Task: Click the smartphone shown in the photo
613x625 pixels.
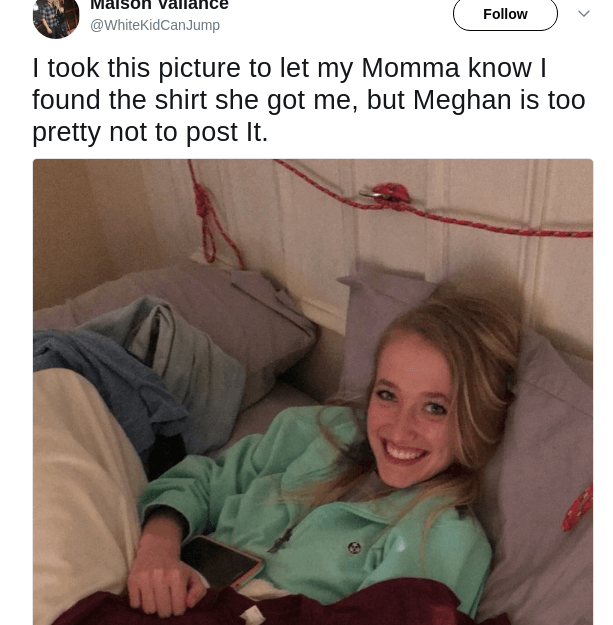Action: click(x=222, y=563)
